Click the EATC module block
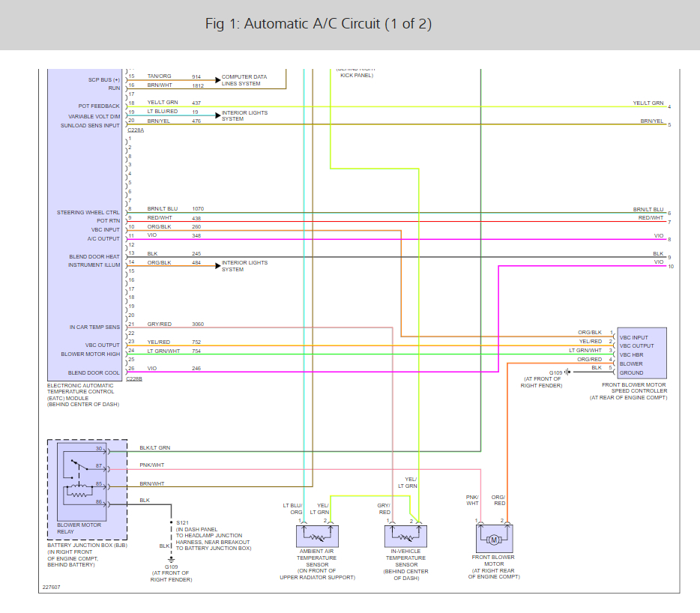Screen dimensions: 700x613 coord(85,225)
